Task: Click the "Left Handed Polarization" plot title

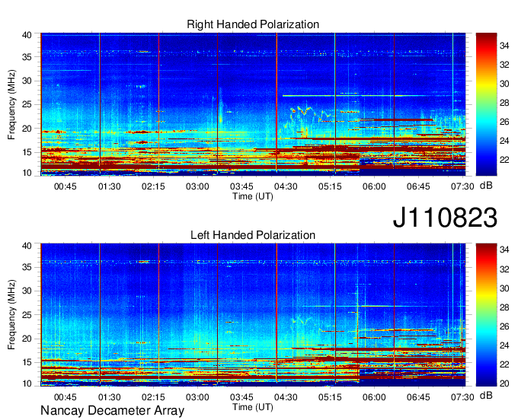Action: click(253, 235)
